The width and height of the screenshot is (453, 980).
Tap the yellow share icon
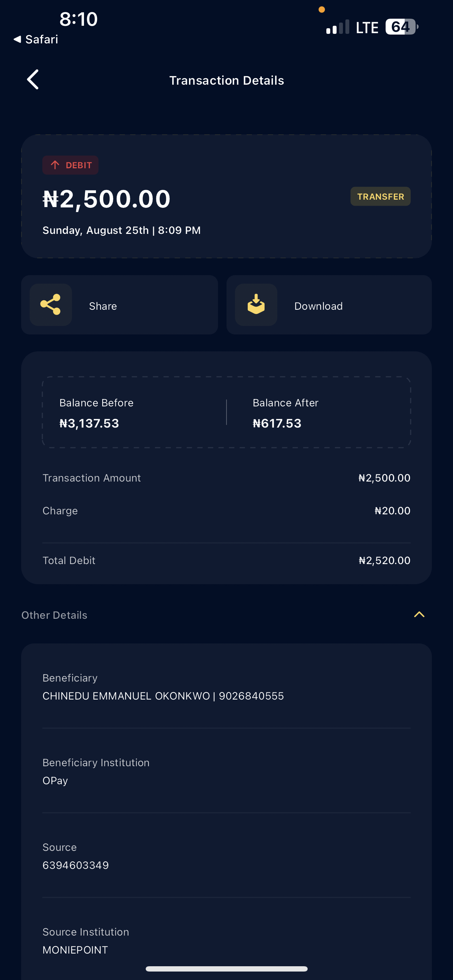(50, 304)
